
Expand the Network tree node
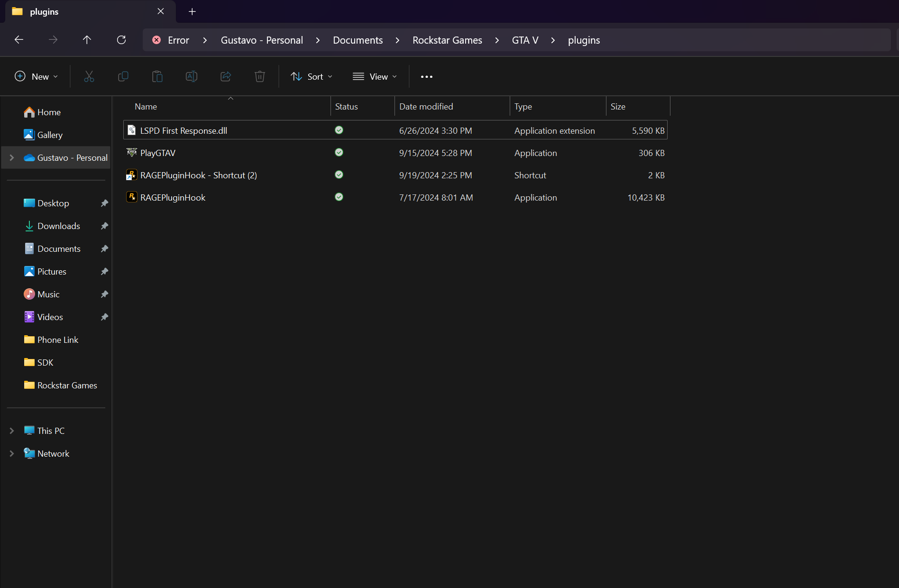pos(12,453)
